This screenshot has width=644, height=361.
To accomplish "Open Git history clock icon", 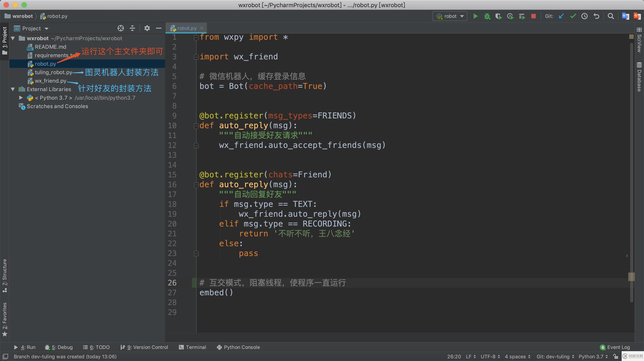I will pos(585,16).
